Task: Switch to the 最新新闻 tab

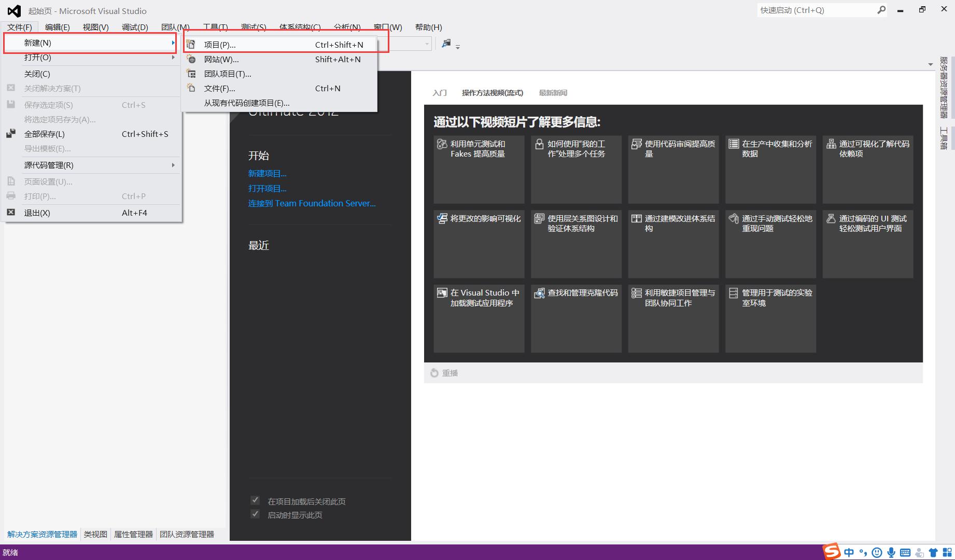Action: coord(553,93)
